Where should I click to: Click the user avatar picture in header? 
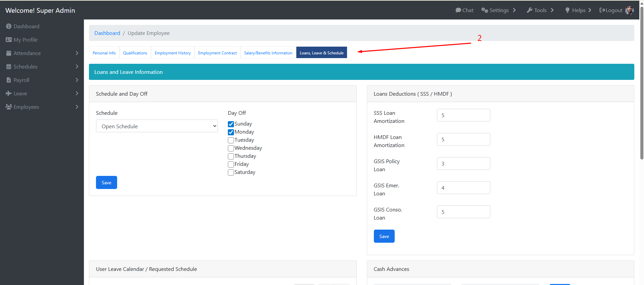(x=629, y=10)
